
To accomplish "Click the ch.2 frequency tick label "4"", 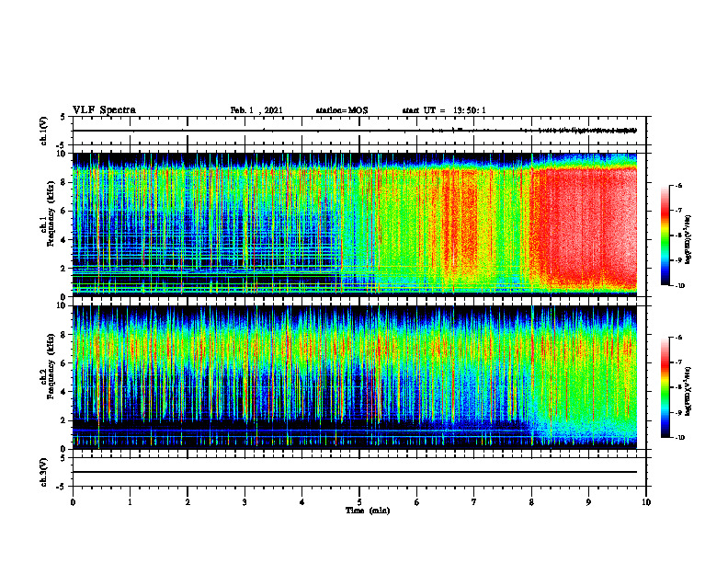I will [64, 392].
